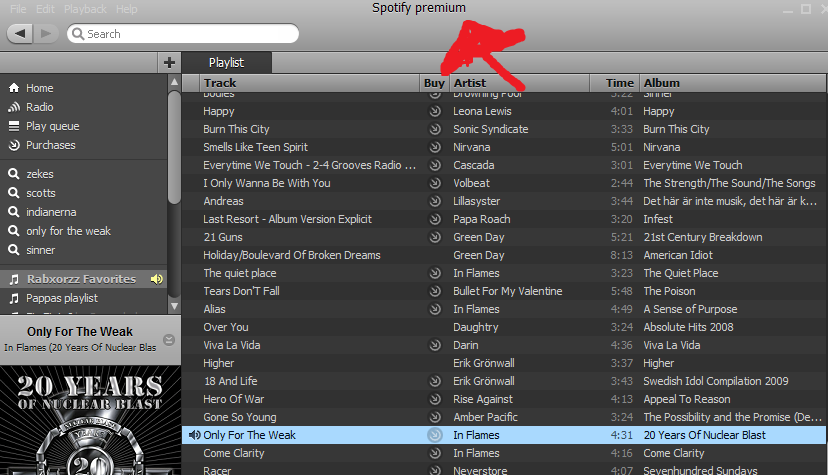Click the buy icon for Andreas
This screenshot has width=828, height=475.
tap(435, 201)
